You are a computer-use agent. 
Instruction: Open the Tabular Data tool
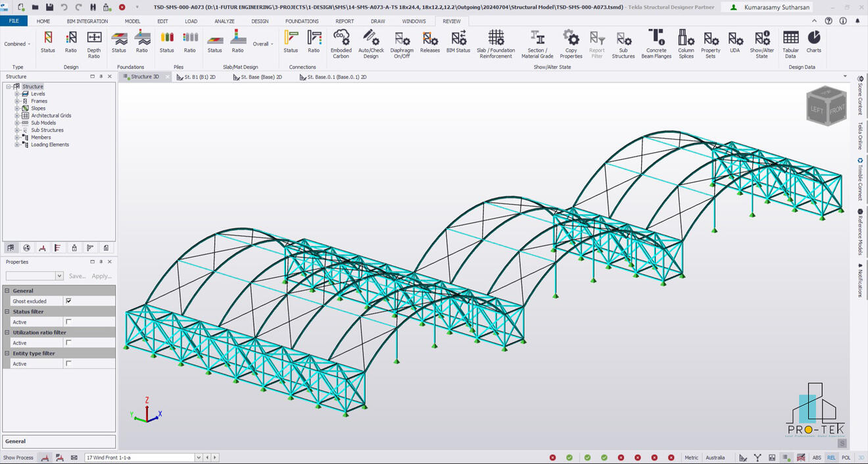[790, 43]
